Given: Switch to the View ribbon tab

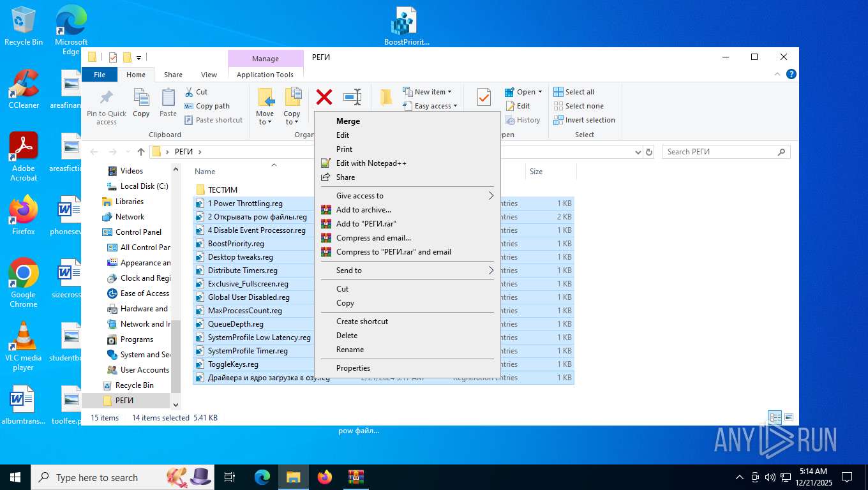Looking at the screenshot, I should click(x=209, y=75).
